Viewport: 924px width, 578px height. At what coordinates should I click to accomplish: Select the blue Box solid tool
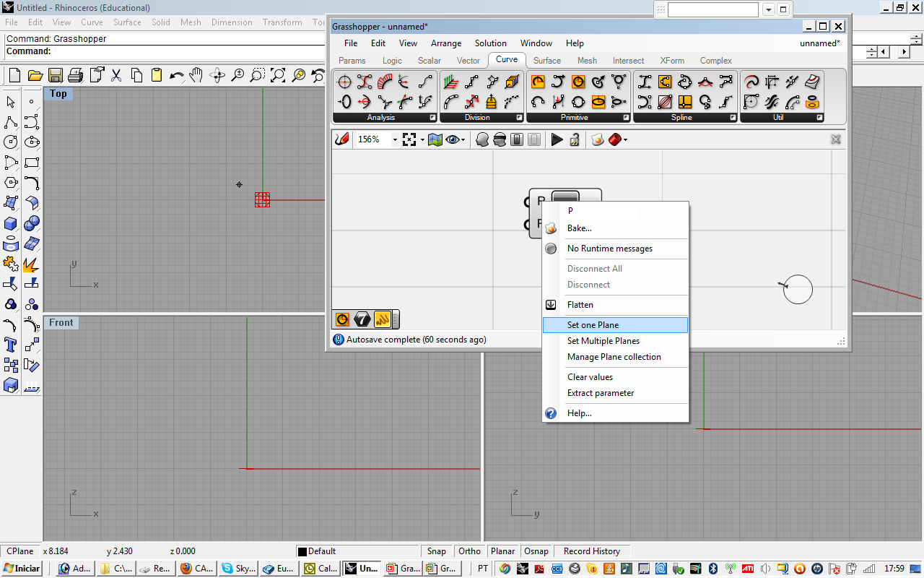(x=11, y=223)
